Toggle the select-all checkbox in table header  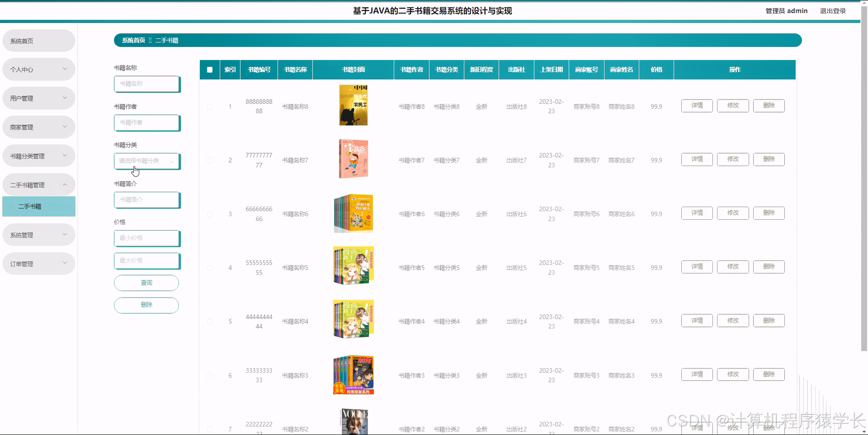click(x=209, y=69)
